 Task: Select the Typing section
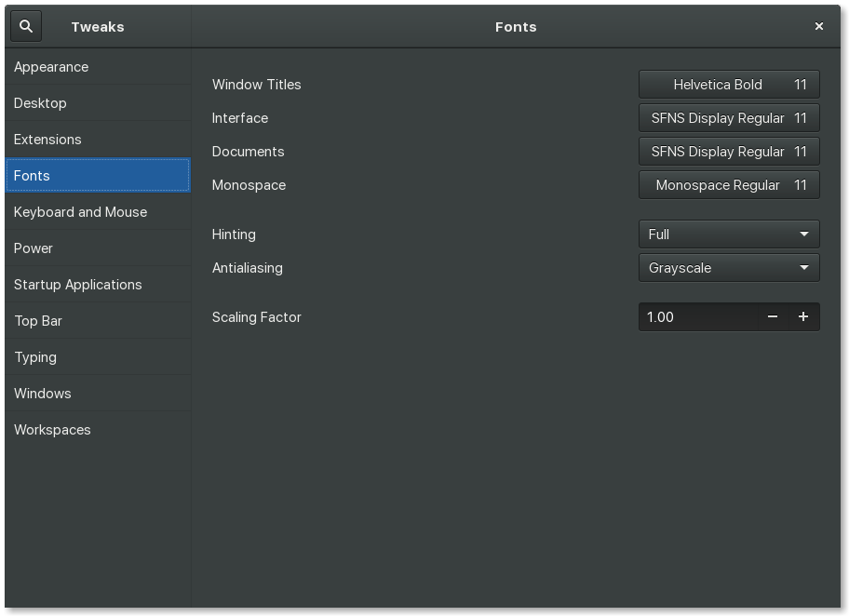(35, 357)
